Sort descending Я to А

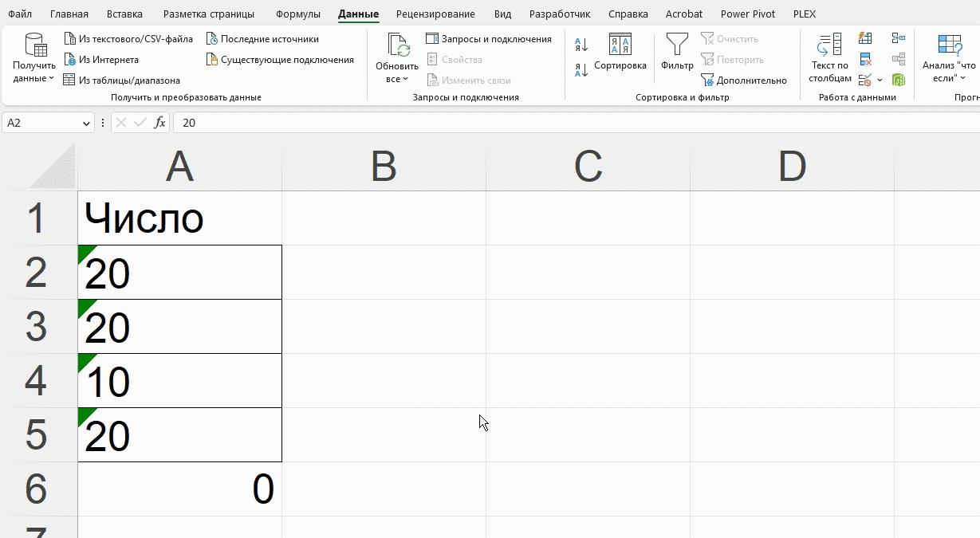click(581, 70)
